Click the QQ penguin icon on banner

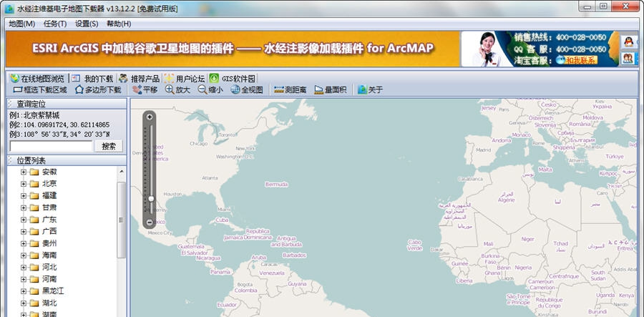click(x=628, y=42)
